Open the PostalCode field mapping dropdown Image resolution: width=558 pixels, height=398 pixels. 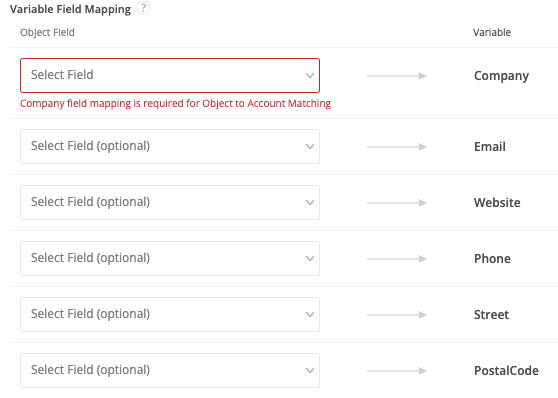170,370
